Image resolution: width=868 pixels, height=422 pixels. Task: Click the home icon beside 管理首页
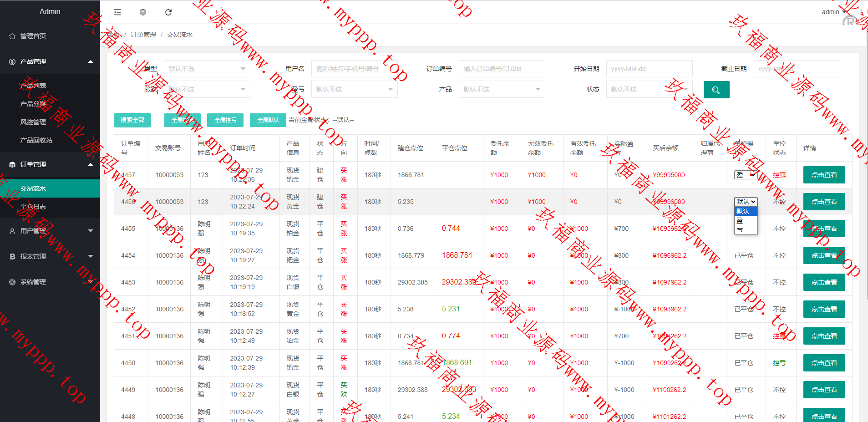tap(12, 36)
